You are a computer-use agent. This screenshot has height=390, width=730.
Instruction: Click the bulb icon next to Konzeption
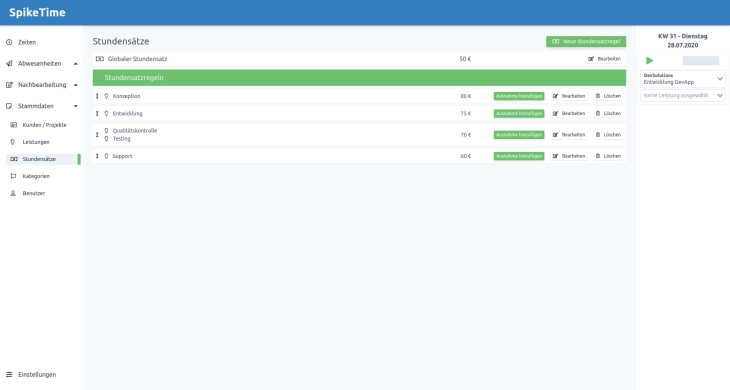[x=106, y=96]
